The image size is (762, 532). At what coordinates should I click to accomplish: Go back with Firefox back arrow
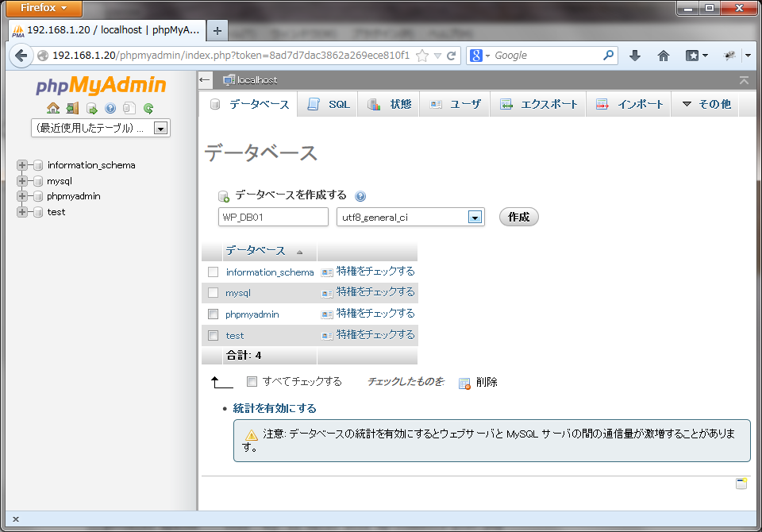[x=21, y=56]
